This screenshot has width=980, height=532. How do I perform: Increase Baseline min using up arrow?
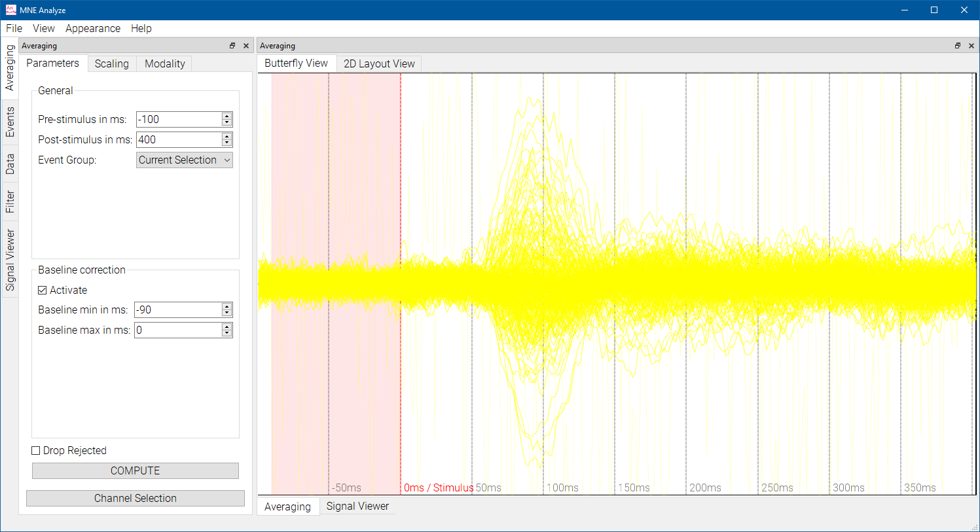coord(227,307)
